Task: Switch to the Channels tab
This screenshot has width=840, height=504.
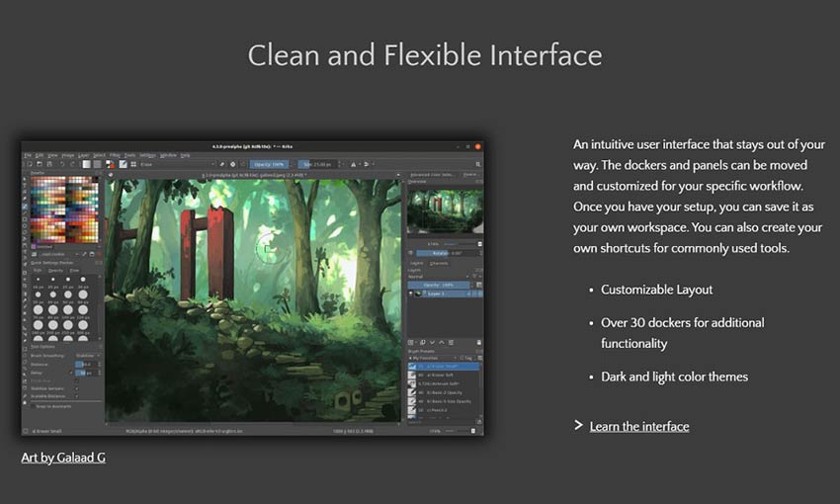Action: [439, 264]
